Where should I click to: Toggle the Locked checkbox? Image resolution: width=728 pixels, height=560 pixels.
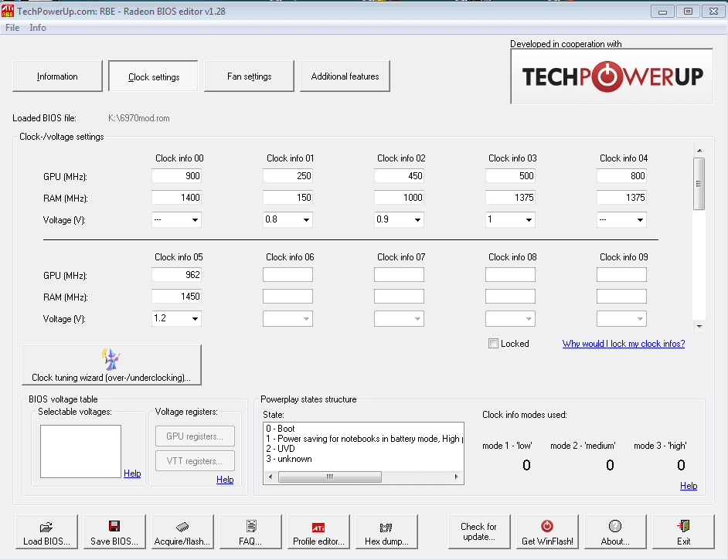(493, 343)
